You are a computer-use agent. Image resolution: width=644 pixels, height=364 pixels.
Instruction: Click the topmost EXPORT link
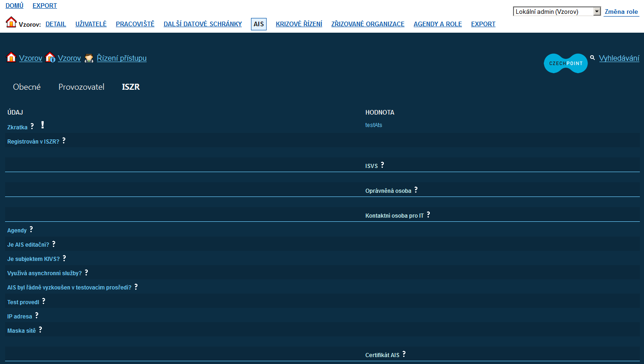point(45,6)
